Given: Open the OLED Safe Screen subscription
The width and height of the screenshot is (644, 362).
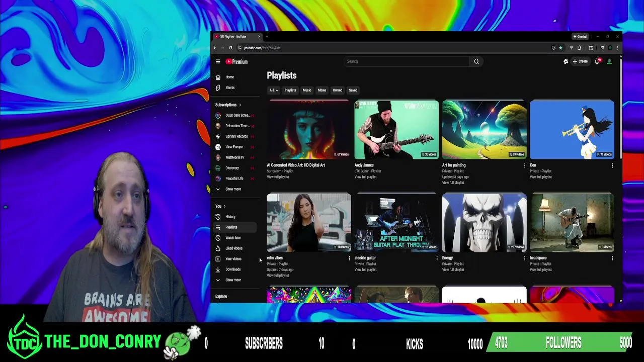Looking at the screenshot, I should (x=235, y=116).
